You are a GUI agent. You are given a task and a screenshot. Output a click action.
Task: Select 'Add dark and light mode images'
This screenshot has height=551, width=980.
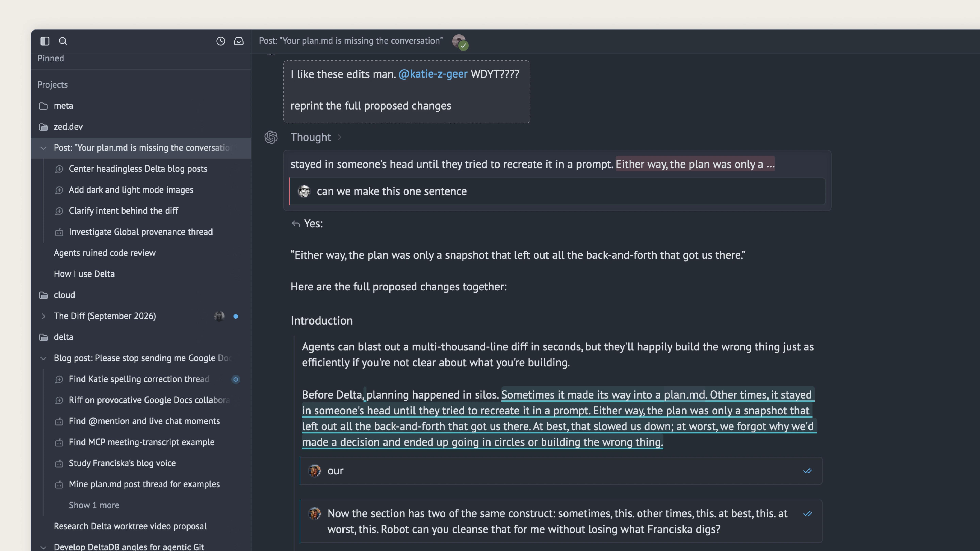[x=131, y=190]
